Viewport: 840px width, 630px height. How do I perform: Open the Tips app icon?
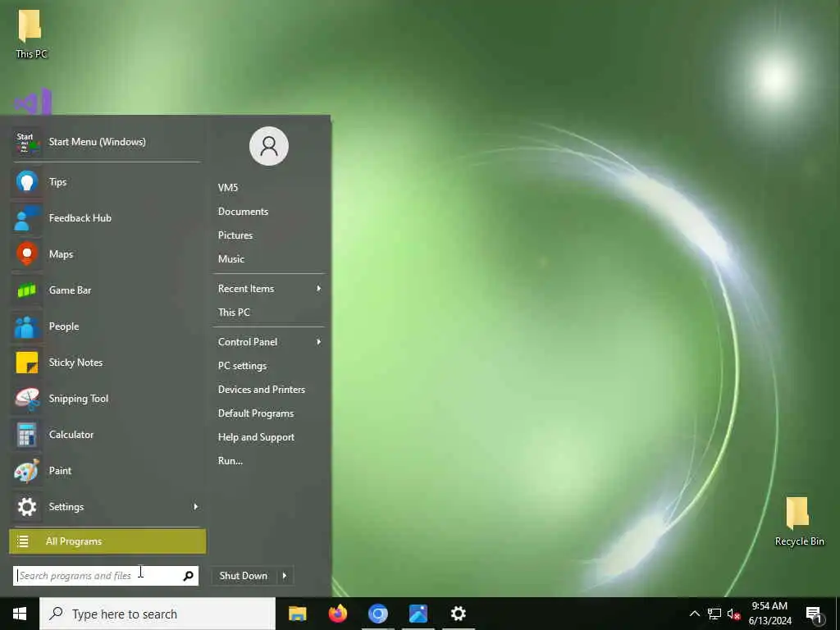(x=27, y=182)
